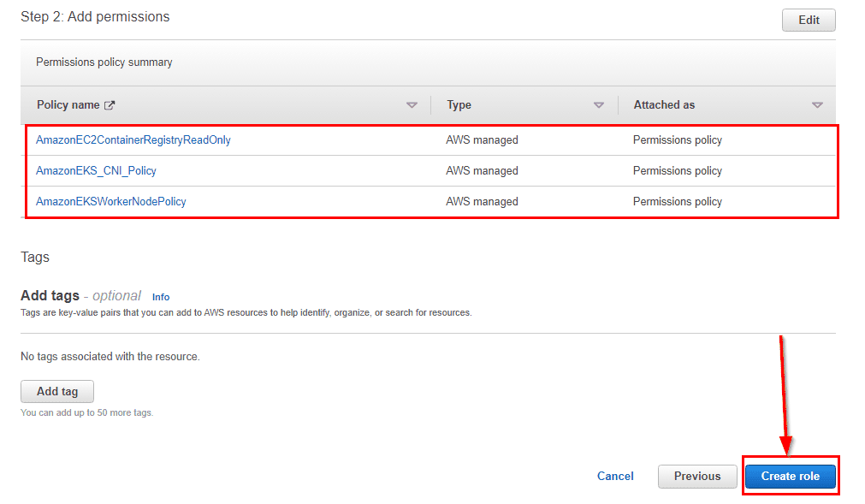Click the sort arrow in Type column
Image resolution: width=865 pixels, height=504 pixels.
(599, 105)
